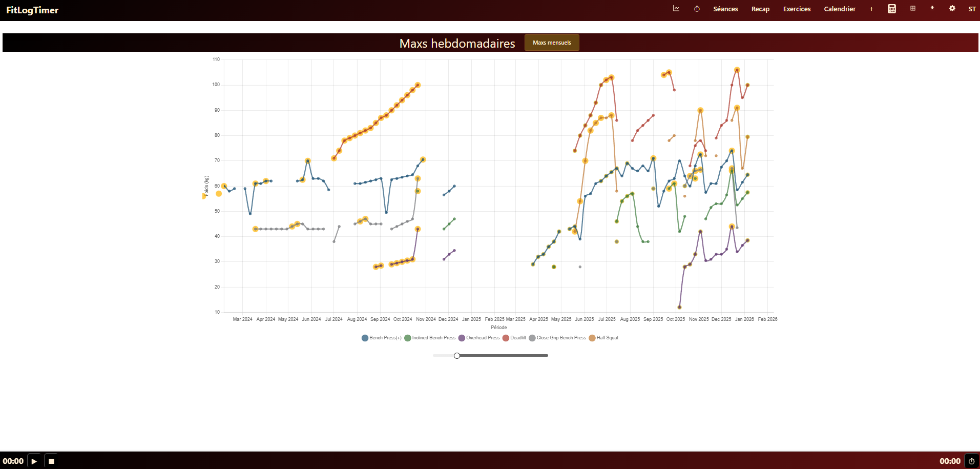Open the chart statistics icon
Viewport: 980px width, 469px height.
click(x=676, y=9)
